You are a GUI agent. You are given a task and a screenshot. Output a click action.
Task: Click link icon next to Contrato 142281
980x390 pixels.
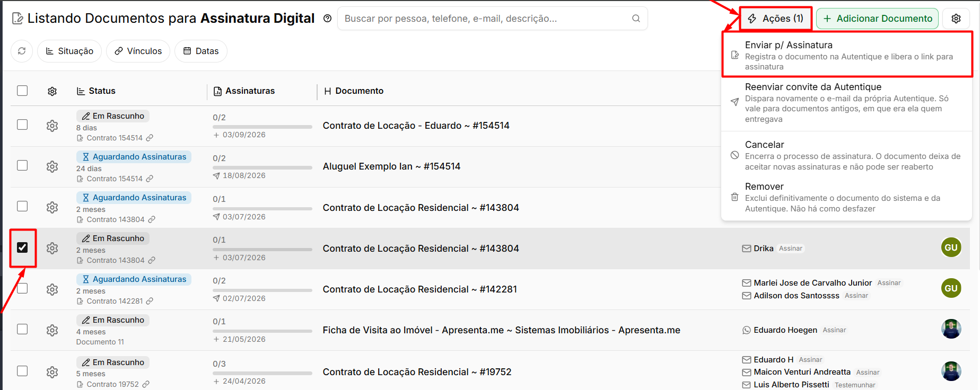tap(150, 301)
